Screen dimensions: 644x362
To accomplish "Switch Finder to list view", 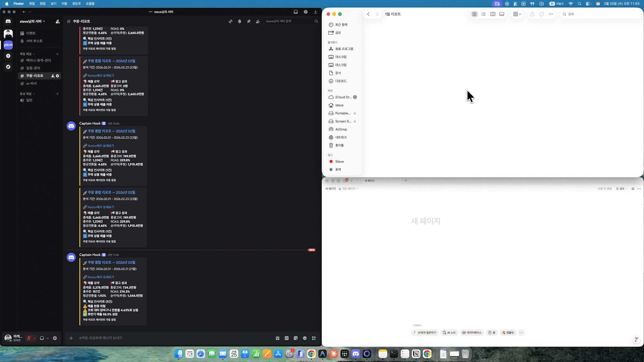I will [483, 14].
